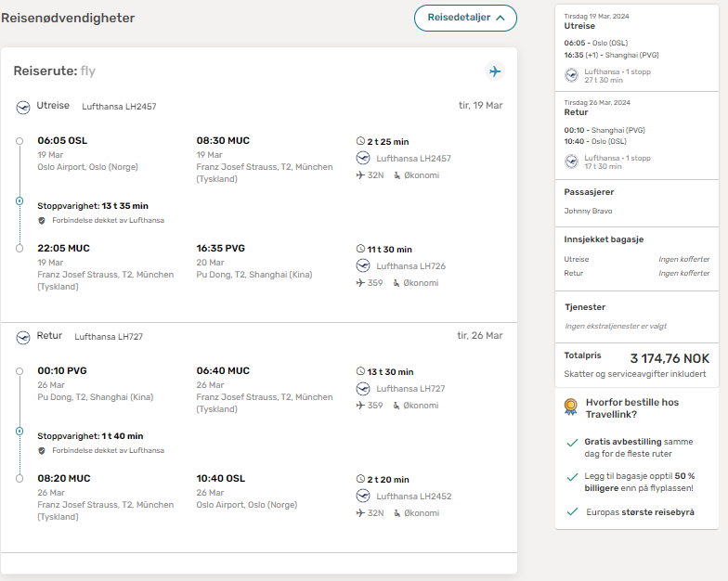The image size is (728, 581).
Task: Click Tirsdag 19 Mar, 2024 date in sidebar
Action: point(596,17)
